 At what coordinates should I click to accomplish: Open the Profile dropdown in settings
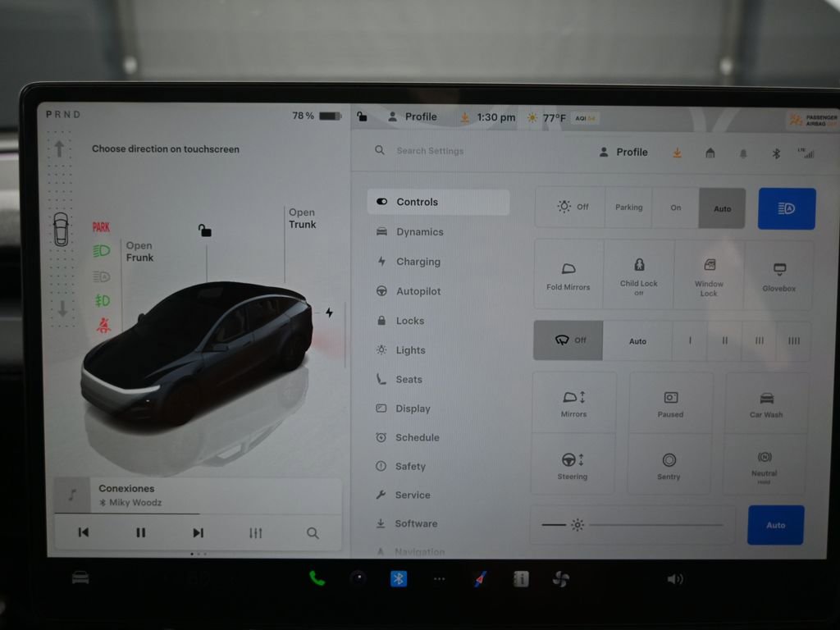(x=623, y=151)
